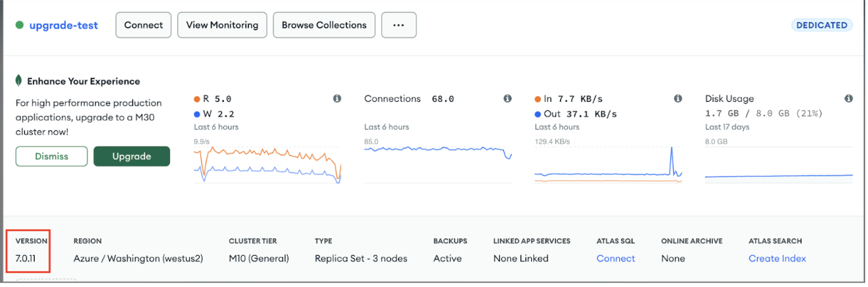Click the Disk Usage chart
The image size is (868, 287).
tap(779, 164)
